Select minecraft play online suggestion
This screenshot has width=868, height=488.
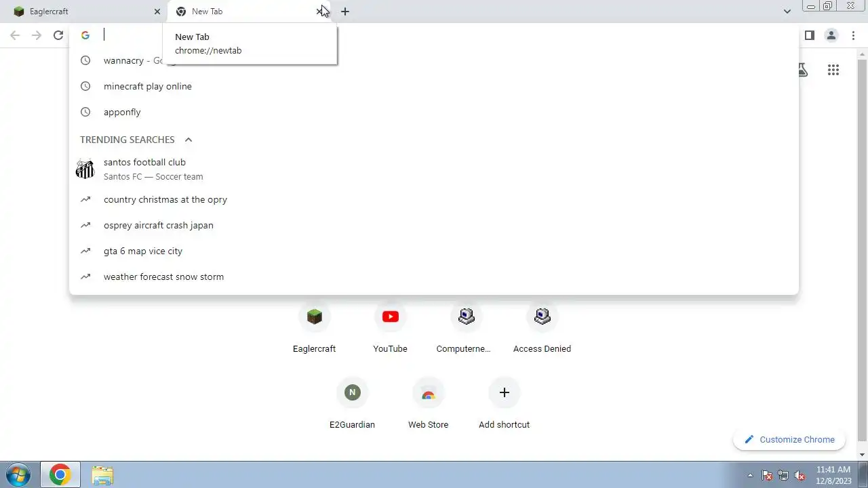pos(434,86)
